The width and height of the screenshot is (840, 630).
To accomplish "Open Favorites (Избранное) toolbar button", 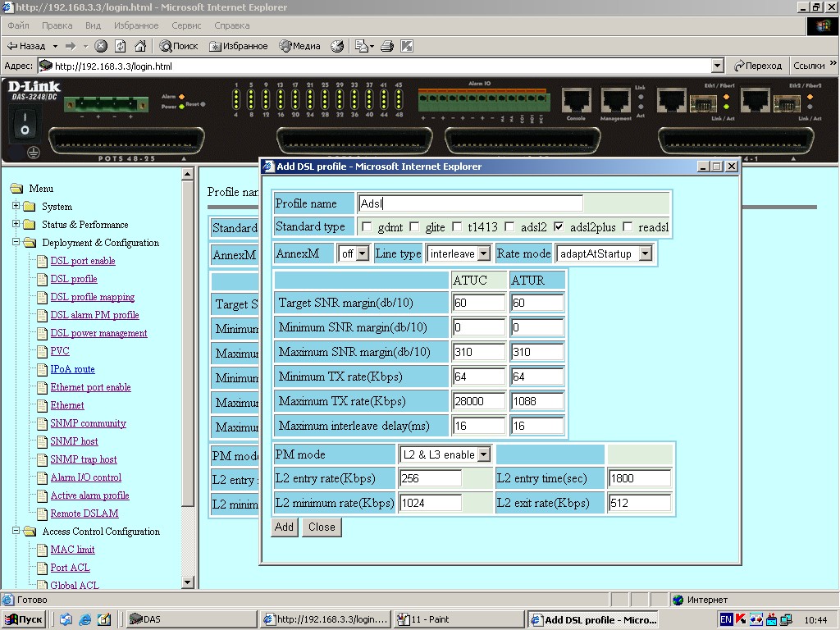I will 238,46.
